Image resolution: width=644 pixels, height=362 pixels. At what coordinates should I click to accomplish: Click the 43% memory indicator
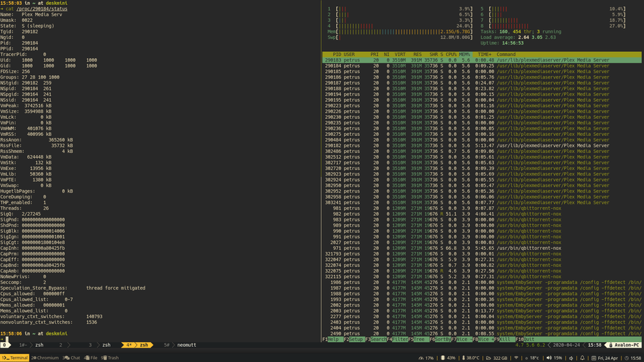click(x=449, y=358)
